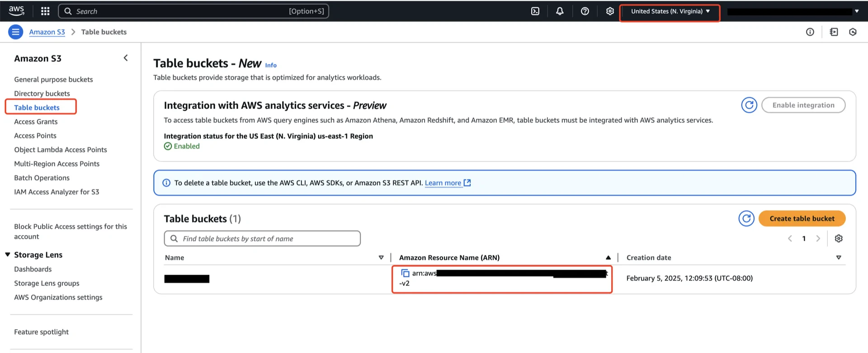
Task: Click page number 1
Action: [804, 239]
